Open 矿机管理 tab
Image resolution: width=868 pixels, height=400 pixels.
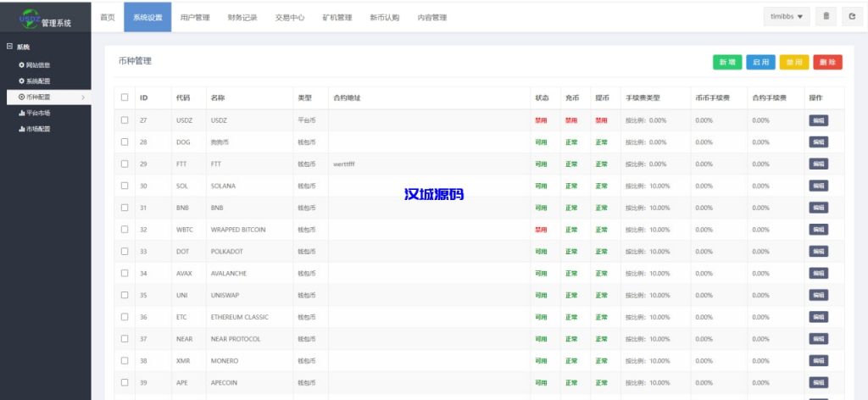tap(337, 17)
